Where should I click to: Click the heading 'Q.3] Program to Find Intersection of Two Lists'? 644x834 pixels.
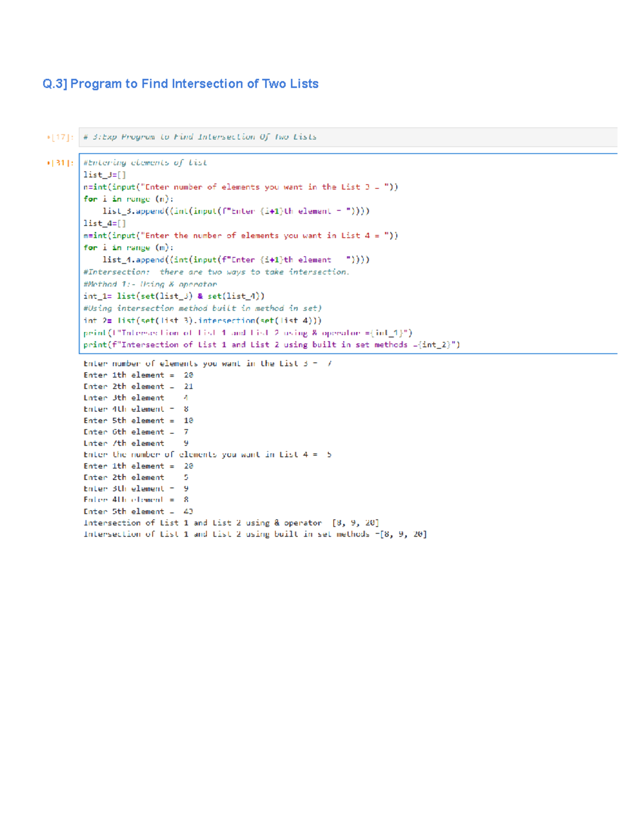pos(180,84)
